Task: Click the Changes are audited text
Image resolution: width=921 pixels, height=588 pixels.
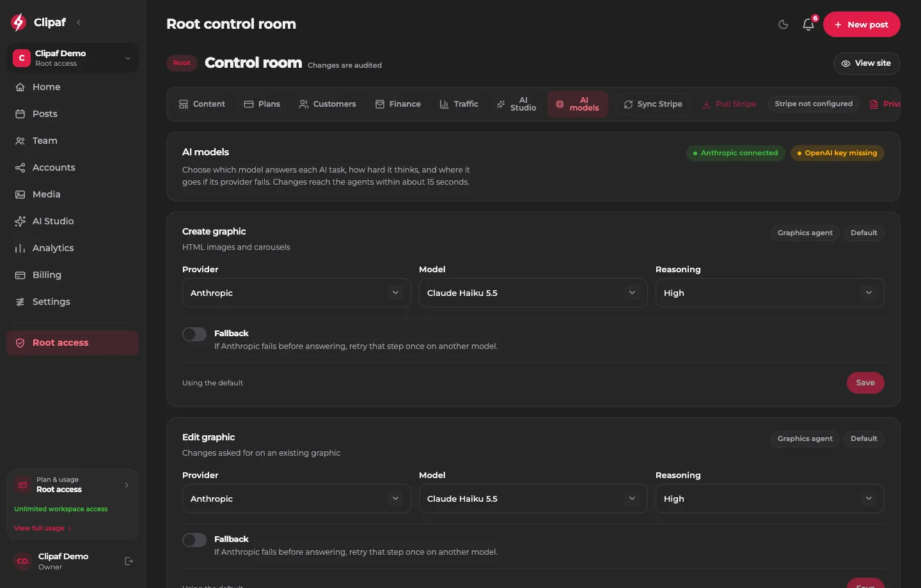Action: click(345, 65)
